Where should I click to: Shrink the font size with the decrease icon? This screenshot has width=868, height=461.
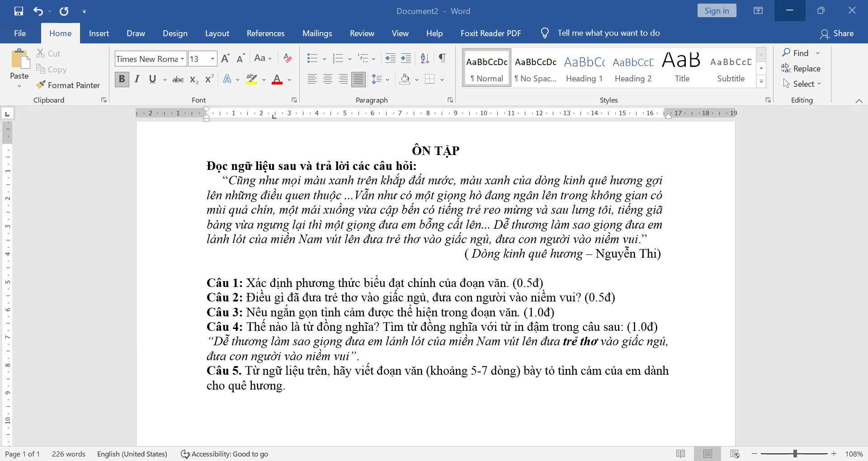(x=241, y=59)
